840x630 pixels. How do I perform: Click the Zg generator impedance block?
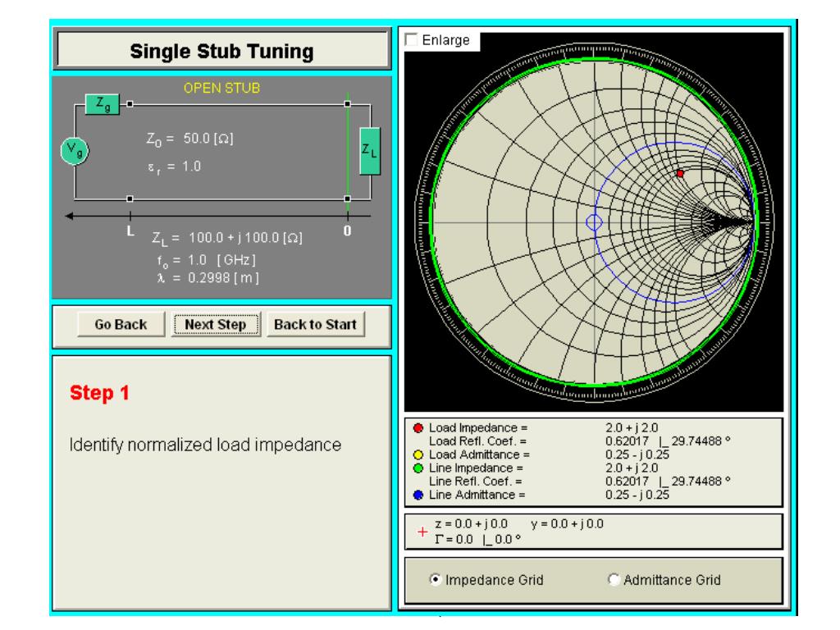tap(103, 104)
